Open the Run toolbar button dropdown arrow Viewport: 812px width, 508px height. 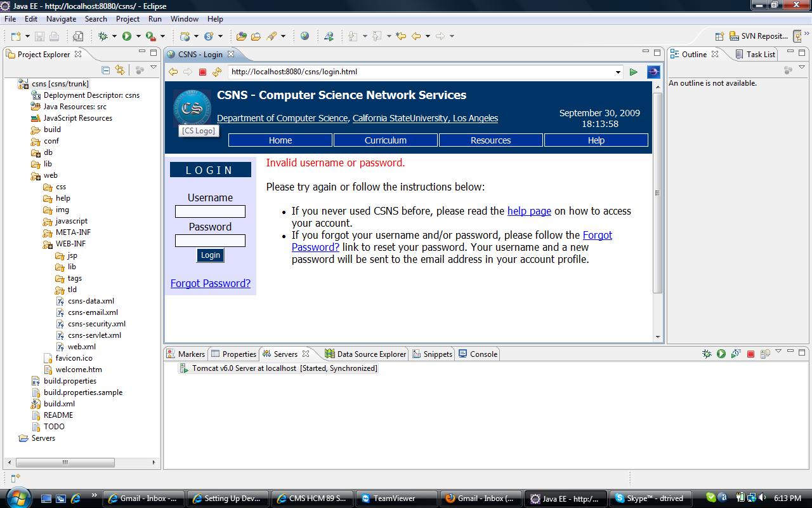[138, 36]
